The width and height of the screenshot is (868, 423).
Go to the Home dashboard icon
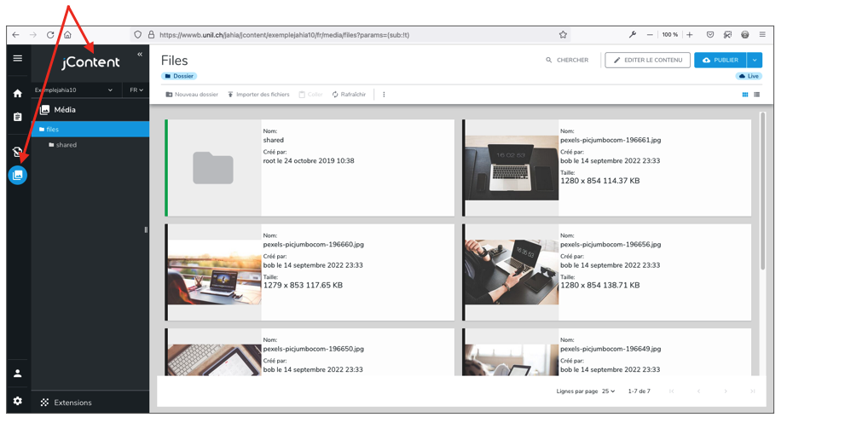(x=18, y=93)
